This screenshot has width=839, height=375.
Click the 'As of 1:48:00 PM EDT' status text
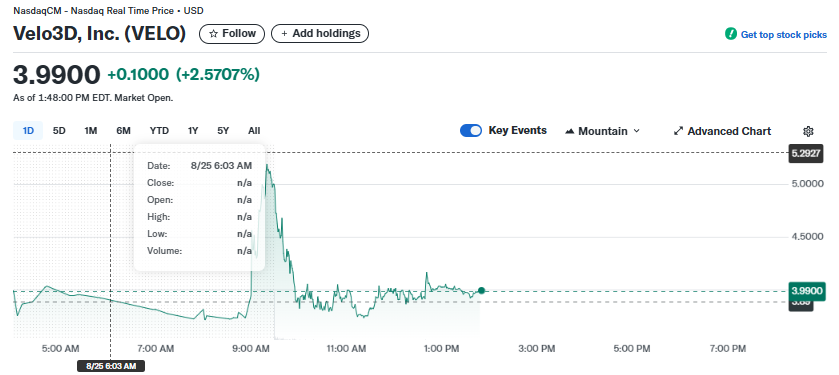93,98
